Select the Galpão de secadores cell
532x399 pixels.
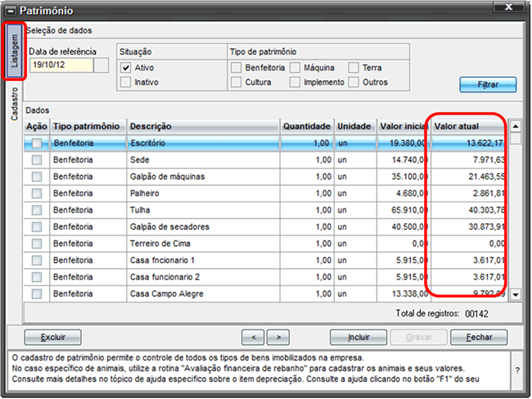(x=204, y=226)
